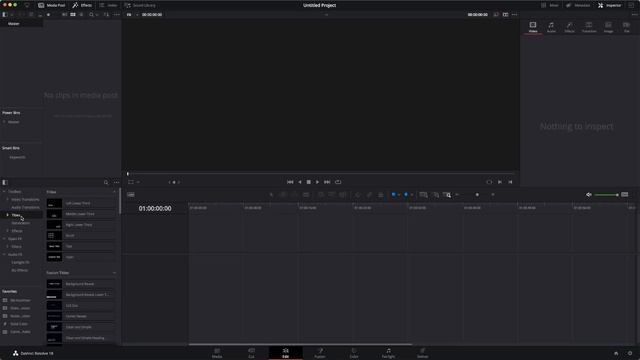Image resolution: width=640 pixels, height=360 pixels.
Task: Switch to the Media page
Action: click(x=217, y=353)
